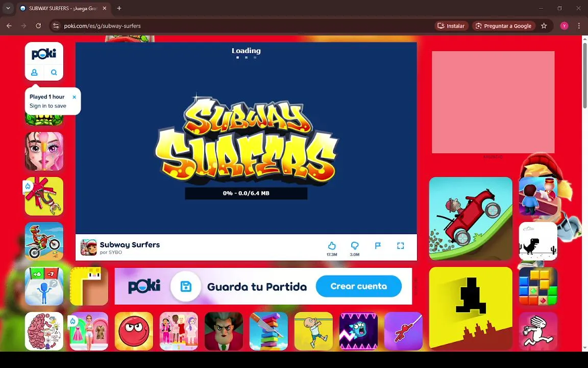Viewport: 588px width, 368px height.
Task: Open the red windmill ragdoll game thumbnail
Action: [44, 196]
